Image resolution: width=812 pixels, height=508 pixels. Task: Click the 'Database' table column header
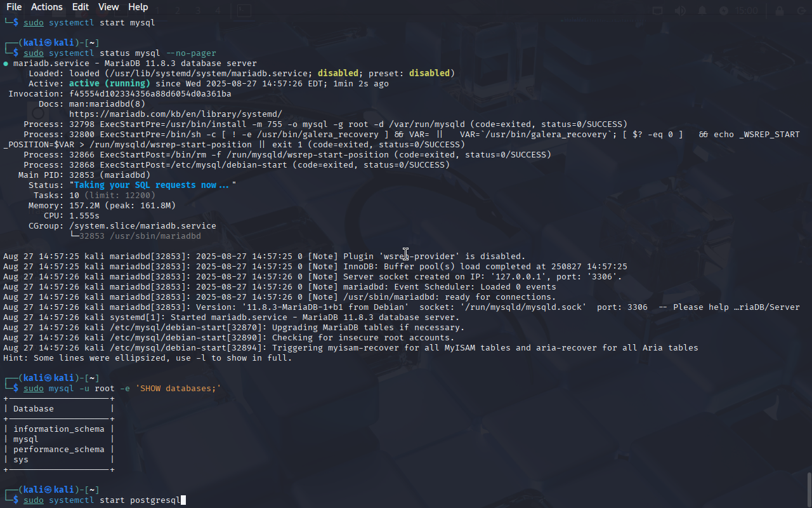click(34, 409)
